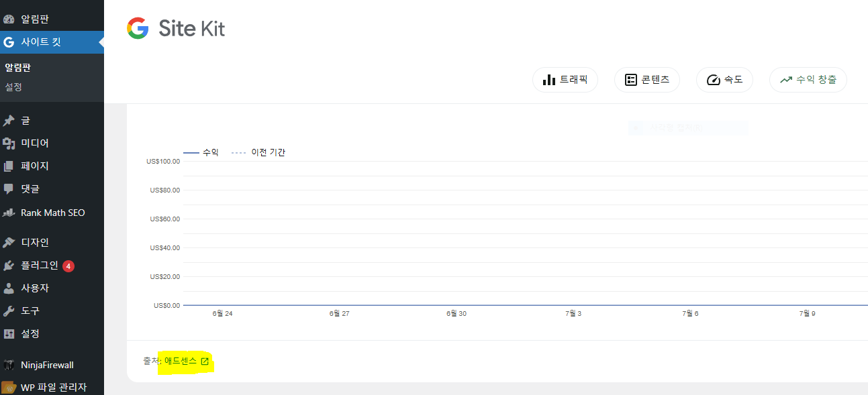
Task: Open the 알림판 dashboard menu item
Action: pos(52,19)
